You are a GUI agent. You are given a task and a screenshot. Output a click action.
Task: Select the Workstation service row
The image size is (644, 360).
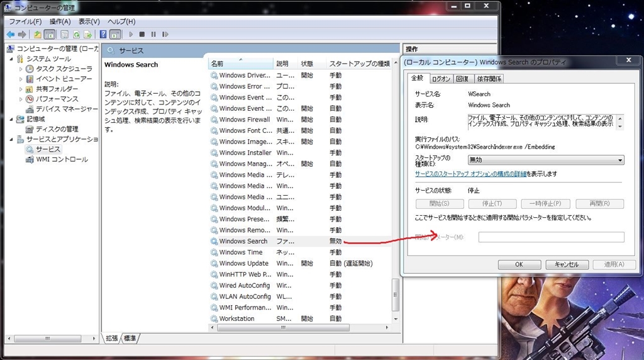click(300, 319)
